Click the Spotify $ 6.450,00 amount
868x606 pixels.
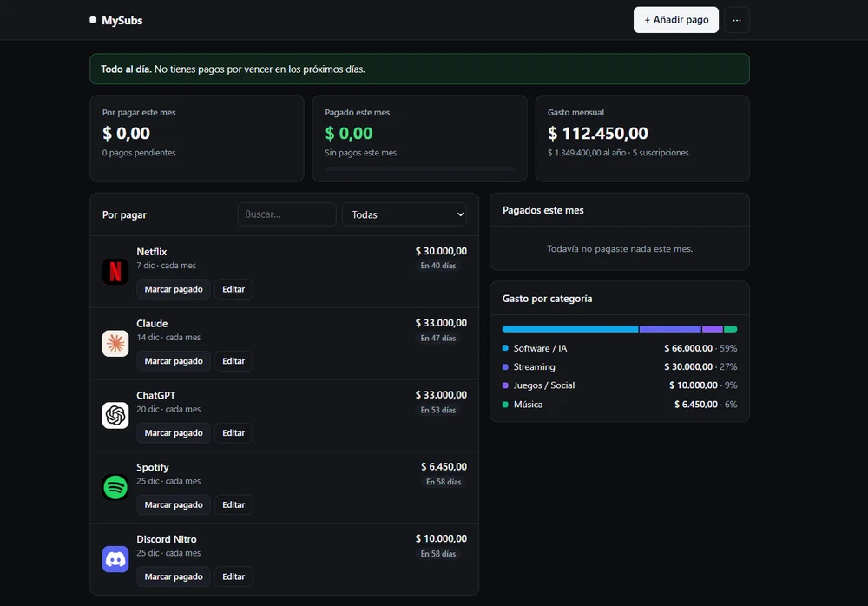coord(444,467)
